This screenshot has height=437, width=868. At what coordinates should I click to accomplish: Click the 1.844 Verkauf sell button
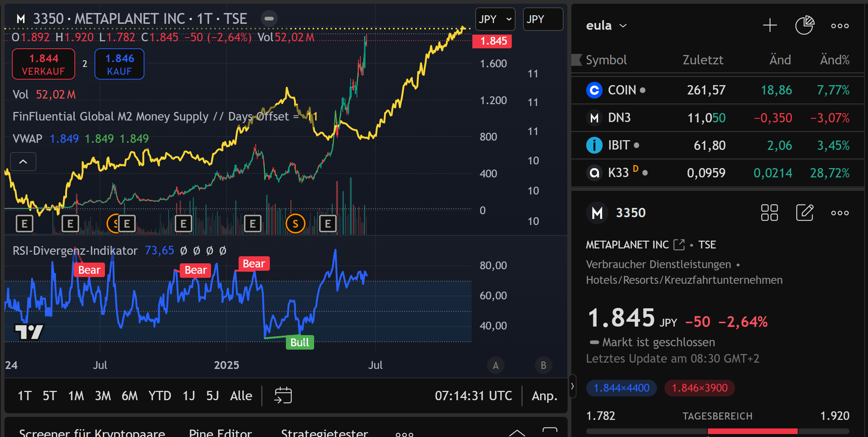[44, 64]
